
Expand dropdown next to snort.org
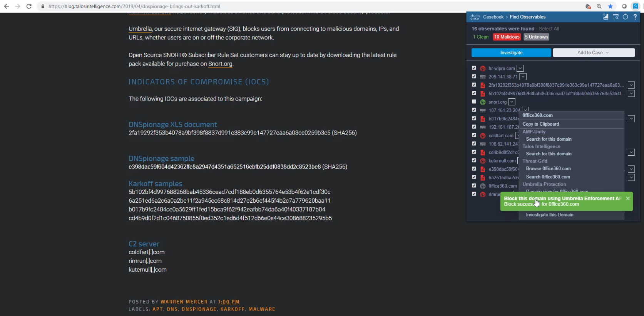coord(512,102)
